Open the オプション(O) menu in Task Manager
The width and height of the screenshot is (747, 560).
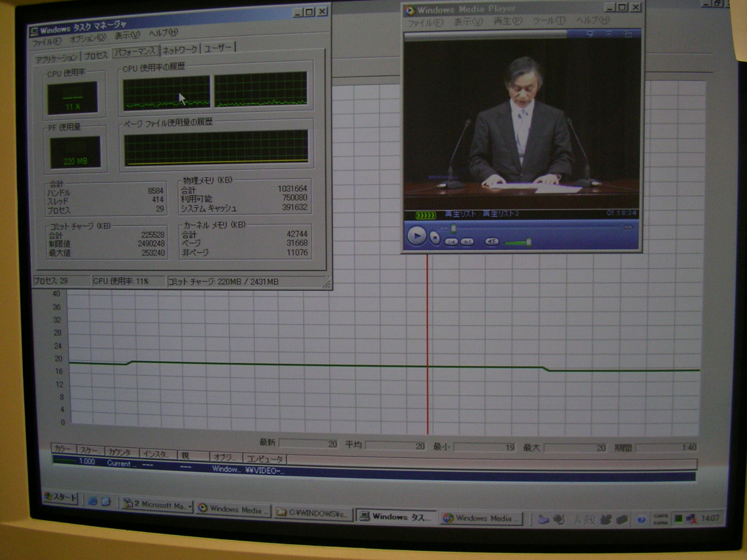[87, 39]
